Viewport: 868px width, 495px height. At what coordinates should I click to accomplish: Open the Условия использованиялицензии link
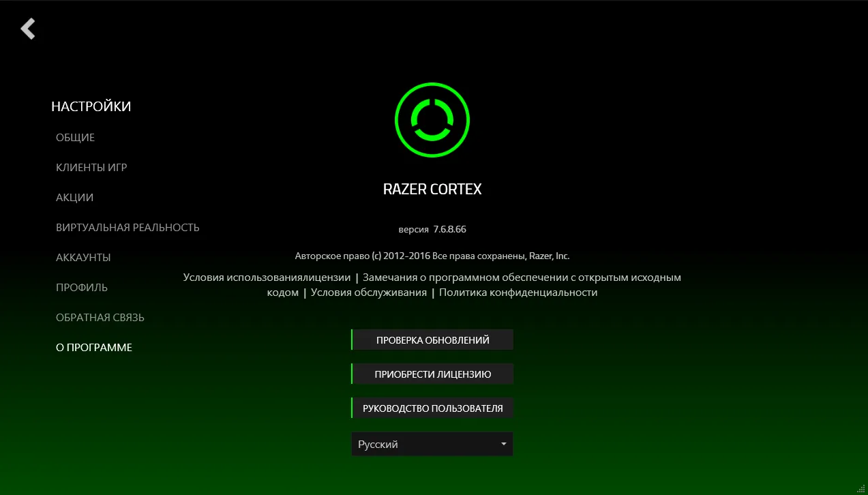click(267, 277)
